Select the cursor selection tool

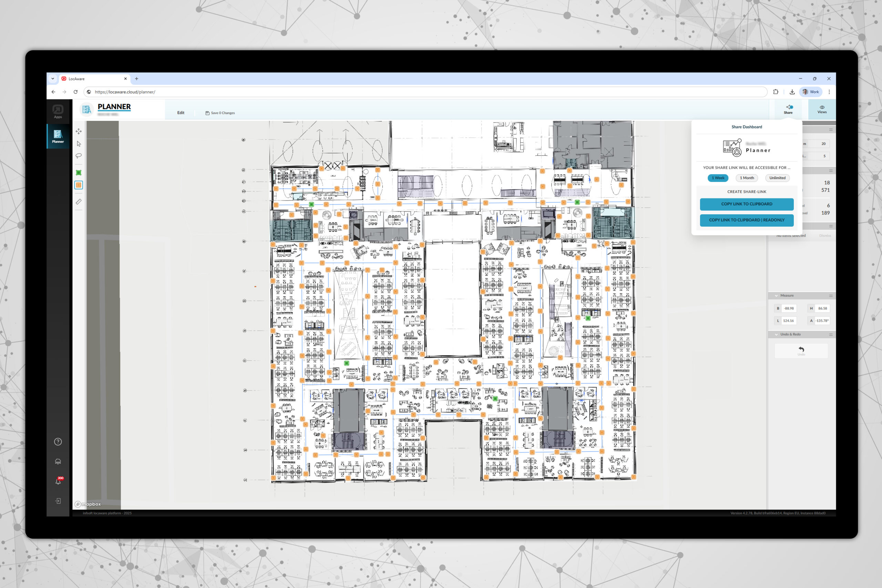[x=79, y=144]
